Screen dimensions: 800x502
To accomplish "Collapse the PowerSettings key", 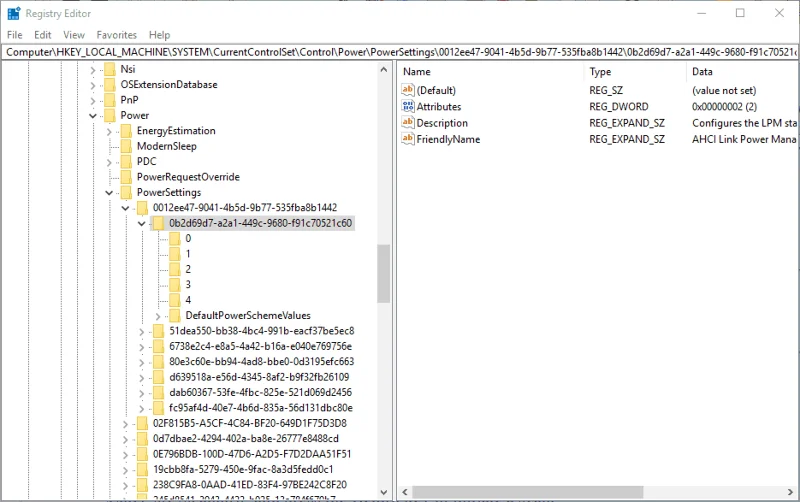I will pyautogui.click(x=109, y=193).
